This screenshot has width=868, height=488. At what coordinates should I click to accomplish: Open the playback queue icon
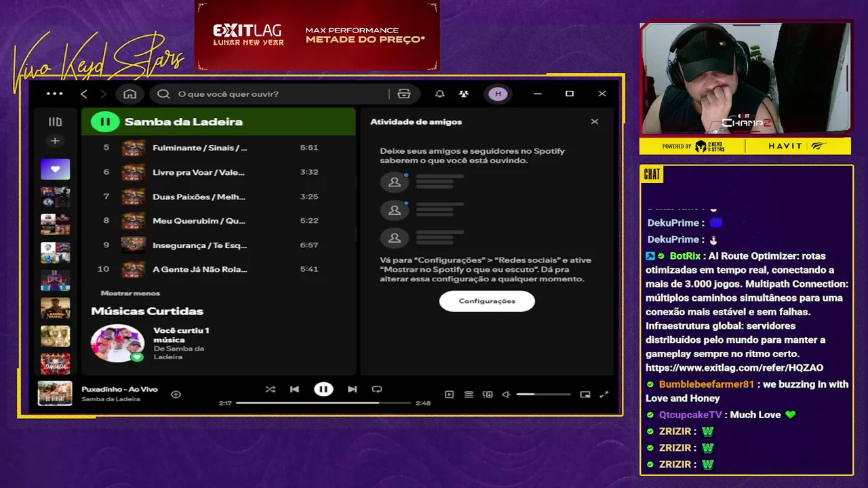[x=469, y=394]
